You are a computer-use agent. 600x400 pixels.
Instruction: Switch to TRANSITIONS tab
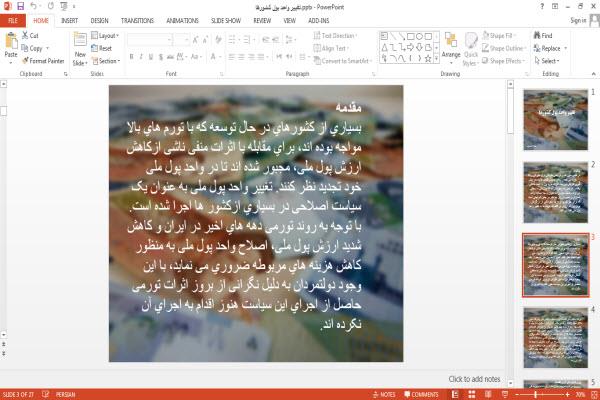coord(137,21)
